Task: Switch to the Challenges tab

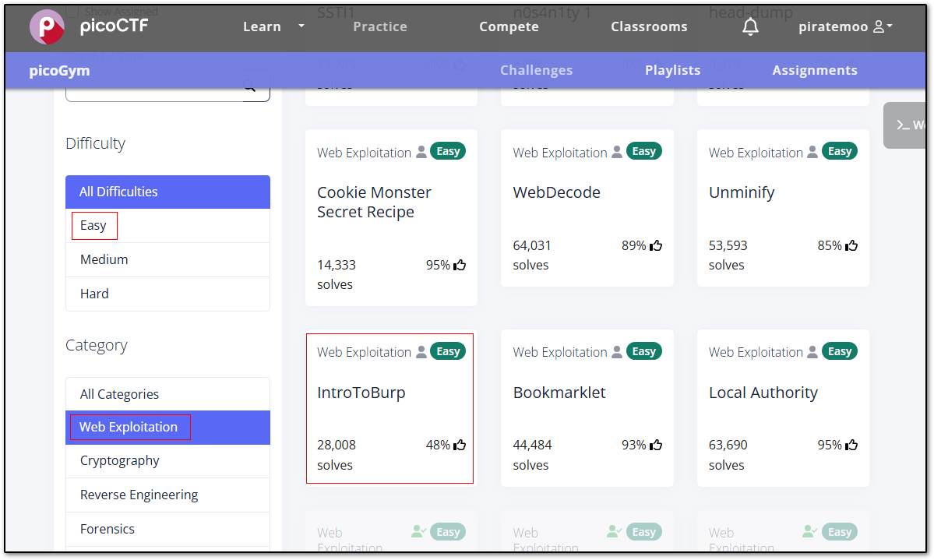Action: pyautogui.click(x=536, y=70)
